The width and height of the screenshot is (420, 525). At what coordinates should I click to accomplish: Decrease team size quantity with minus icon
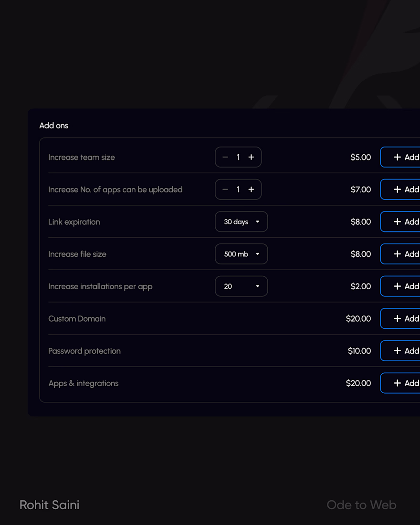(x=225, y=157)
